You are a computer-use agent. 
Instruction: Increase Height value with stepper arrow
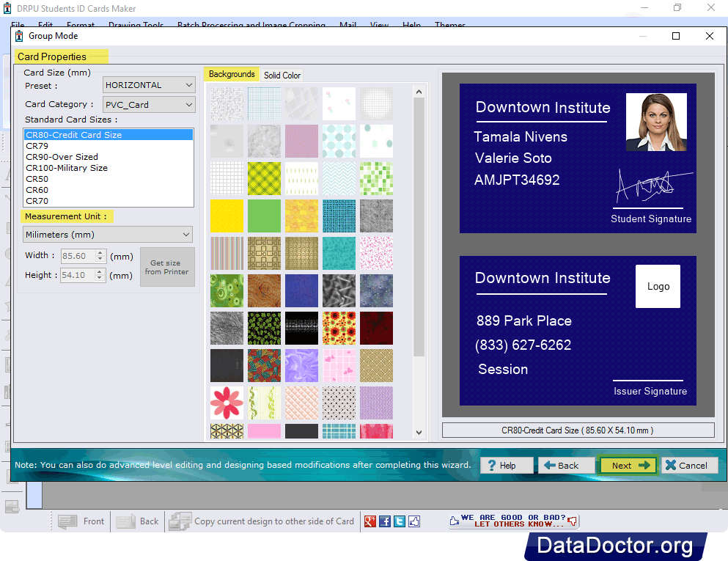click(x=99, y=272)
